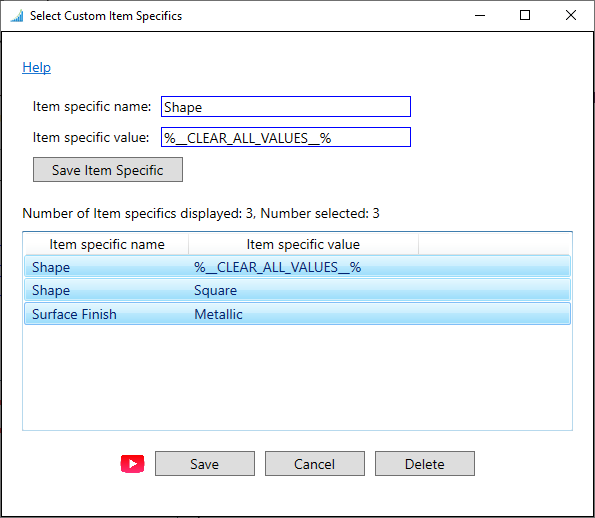Click the Item specific name input field
This screenshot has width=595, height=518.
click(286, 107)
